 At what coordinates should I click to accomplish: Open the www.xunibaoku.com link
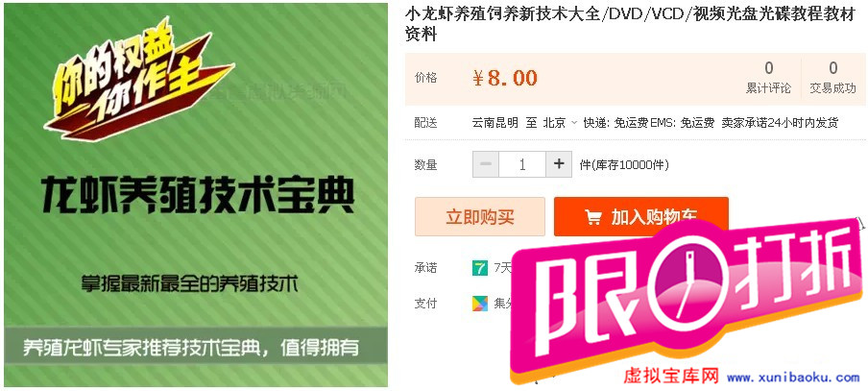click(x=793, y=378)
